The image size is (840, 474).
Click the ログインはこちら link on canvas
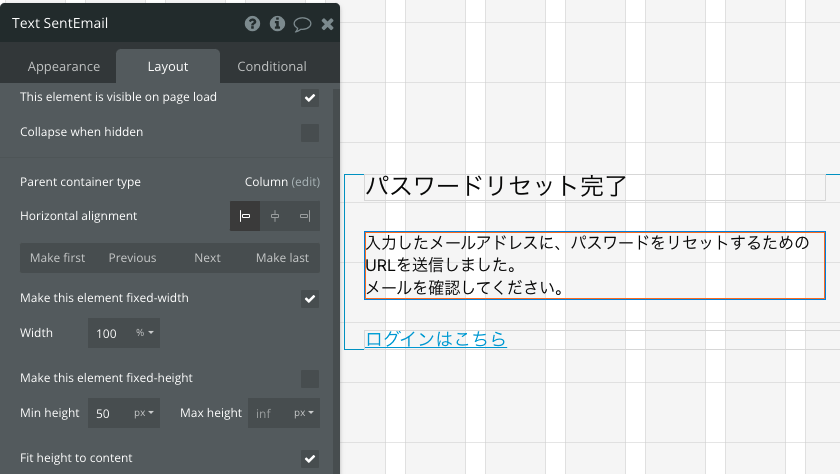coord(436,339)
